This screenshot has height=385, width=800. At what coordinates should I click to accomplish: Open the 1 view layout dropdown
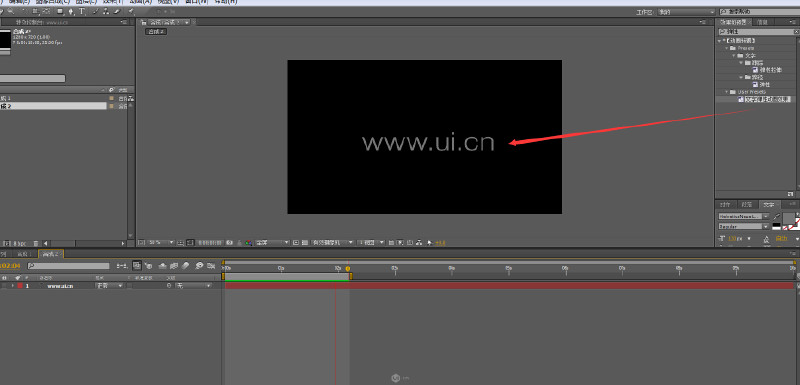(371, 243)
